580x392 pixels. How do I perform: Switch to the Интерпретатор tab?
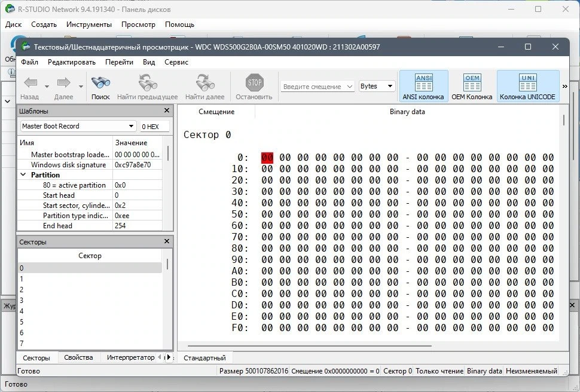130,357
